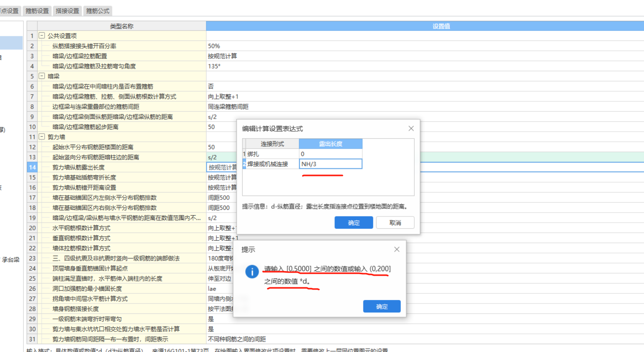Collapse the 公共设置项 group
The image size is (644, 352).
click(42, 35)
